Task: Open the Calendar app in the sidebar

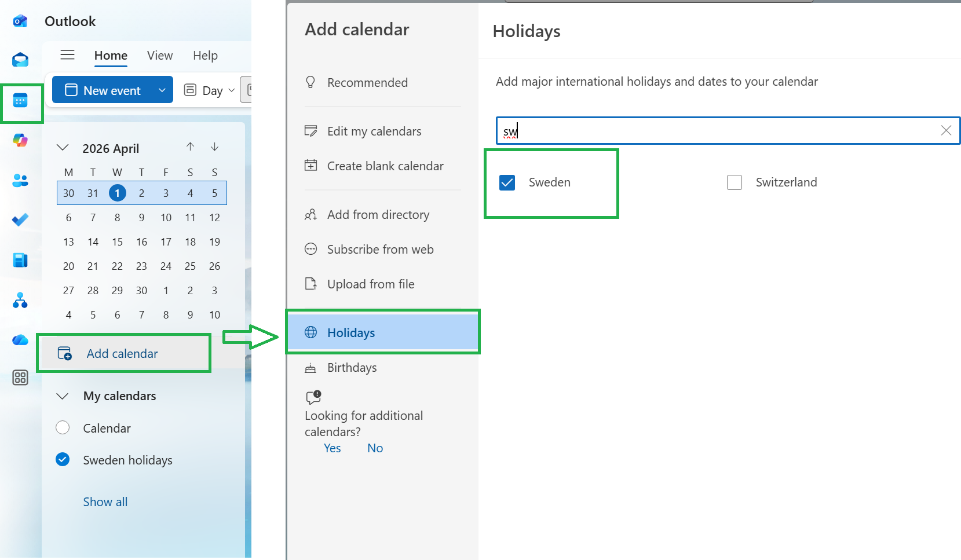Action: pyautogui.click(x=20, y=101)
